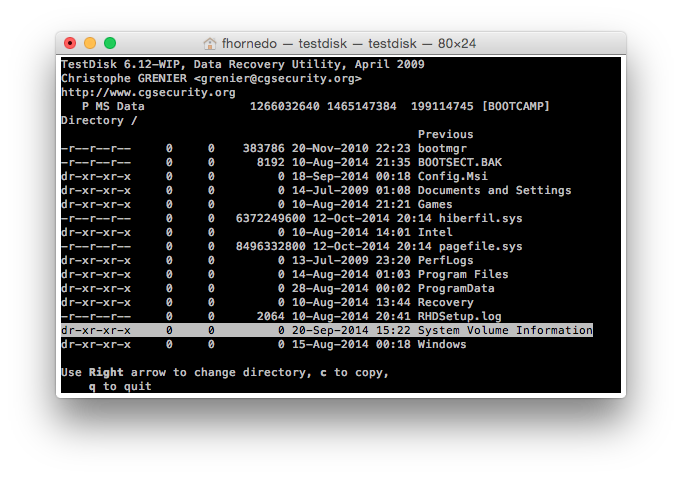Select the hiberfil.sys file entry

[x=292, y=218]
